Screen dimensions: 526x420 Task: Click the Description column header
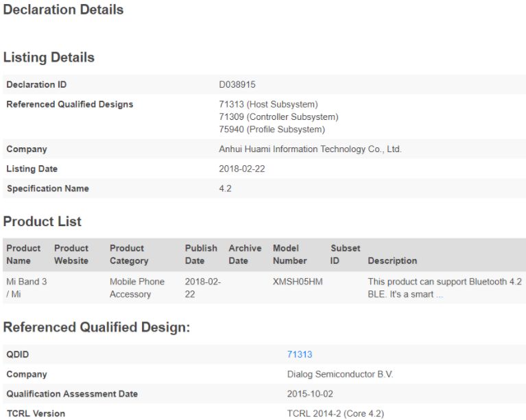point(392,260)
